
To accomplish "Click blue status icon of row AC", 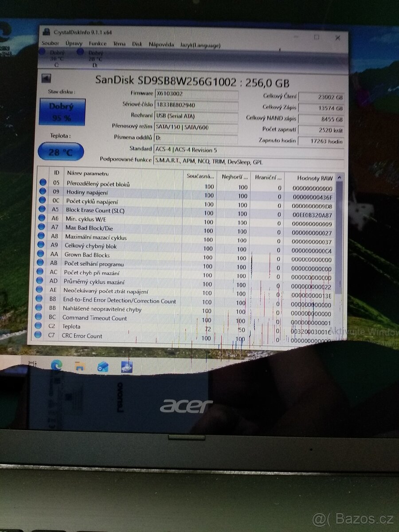I will [40, 272].
